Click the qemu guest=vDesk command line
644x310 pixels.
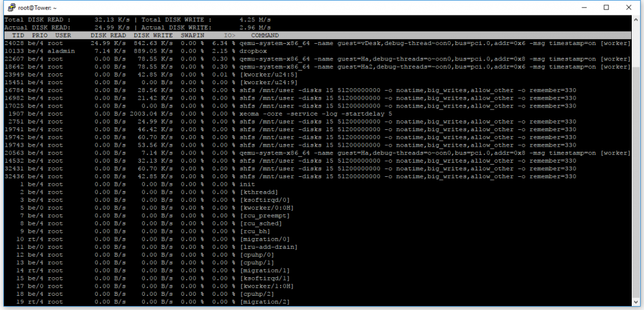tap(435, 44)
